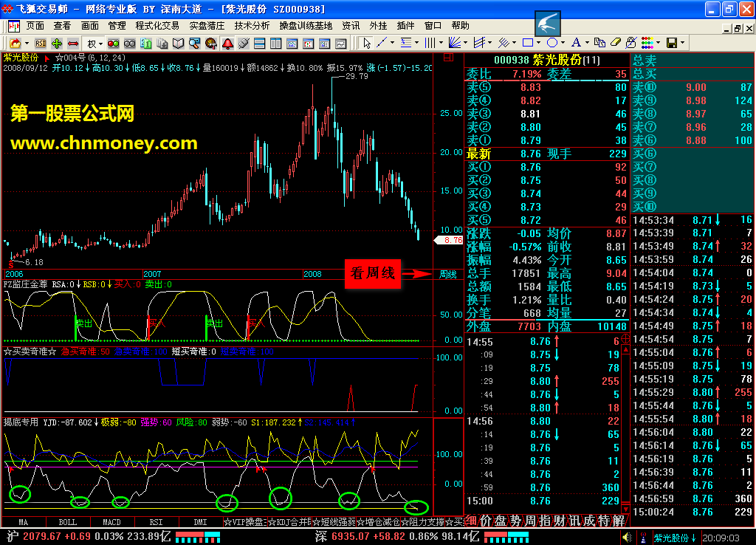756x545 pixels.
Task: Open the Gann fan tool dropdown arrow
Action: [465, 43]
